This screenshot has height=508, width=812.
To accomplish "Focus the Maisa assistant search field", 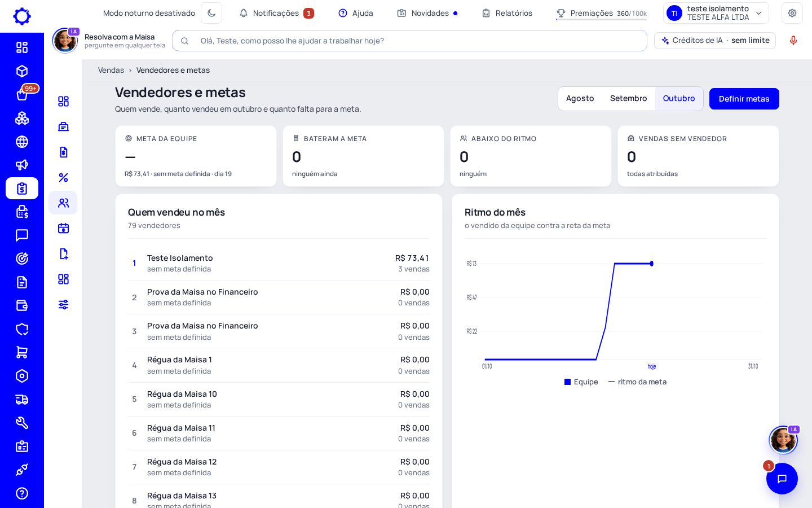I will click(x=410, y=41).
